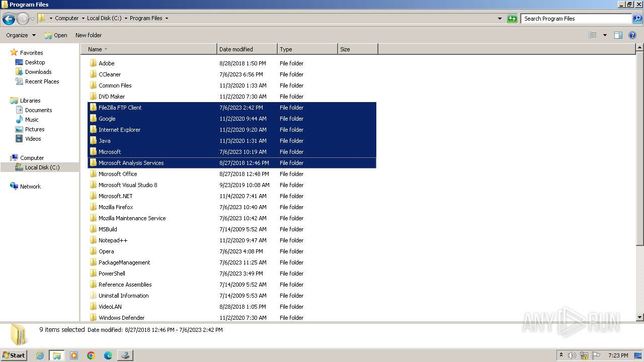
Task: Select the VideoLAN folder icon
Action: [93, 307]
